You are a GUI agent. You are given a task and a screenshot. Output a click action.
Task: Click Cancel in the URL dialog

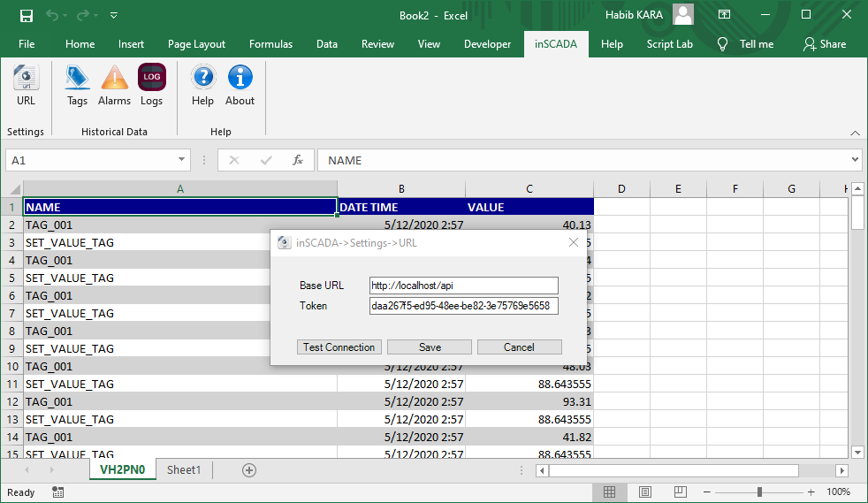519,347
